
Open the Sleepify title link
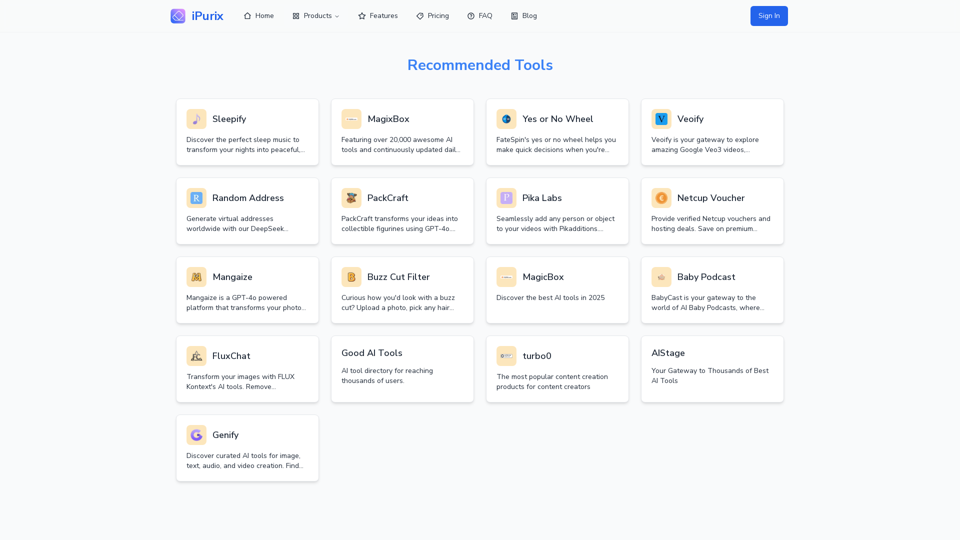(x=229, y=119)
